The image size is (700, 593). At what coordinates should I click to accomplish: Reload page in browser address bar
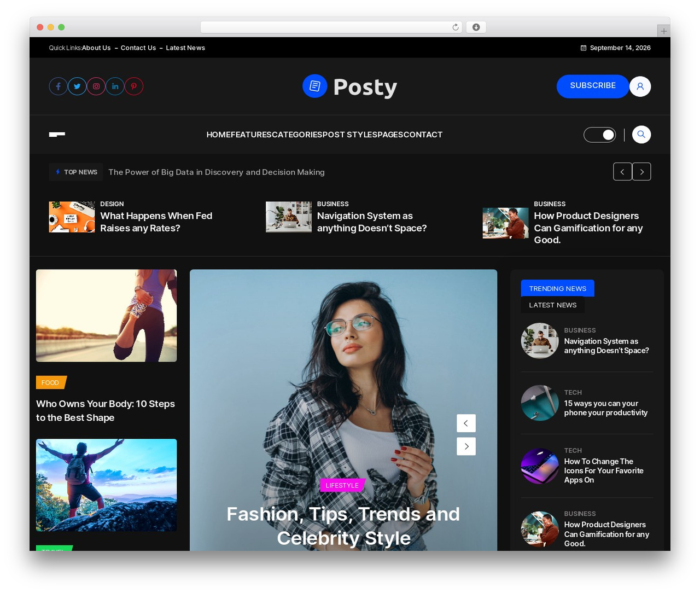(456, 27)
